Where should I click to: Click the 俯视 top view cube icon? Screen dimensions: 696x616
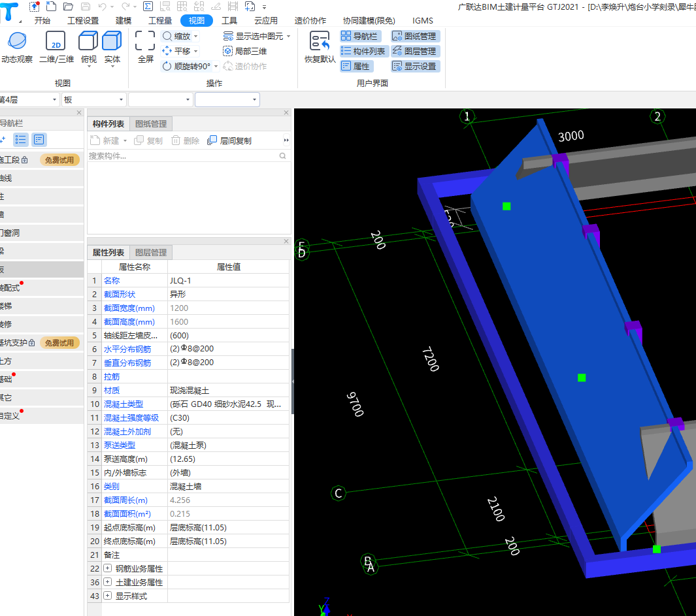(x=88, y=41)
